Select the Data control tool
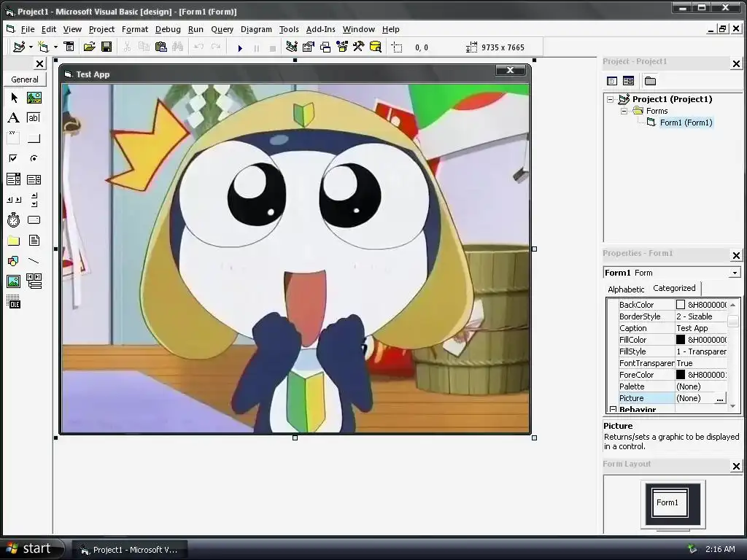747x560 pixels. pyautogui.click(x=34, y=281)
